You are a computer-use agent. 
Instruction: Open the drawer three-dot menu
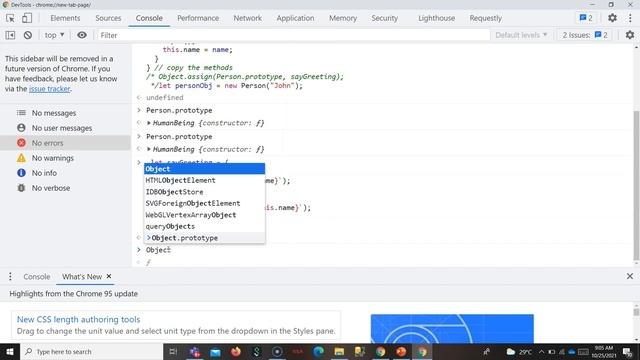tap(10, 277)
